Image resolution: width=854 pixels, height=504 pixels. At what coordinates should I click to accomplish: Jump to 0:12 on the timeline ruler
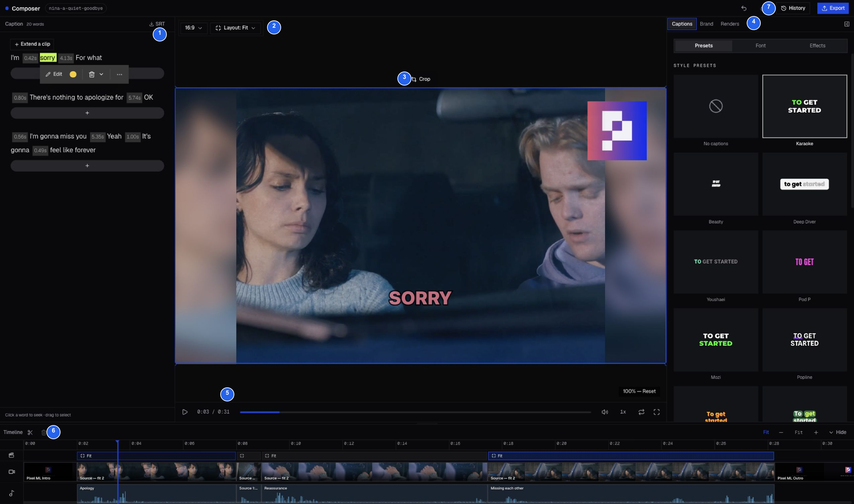pos(349,444)
